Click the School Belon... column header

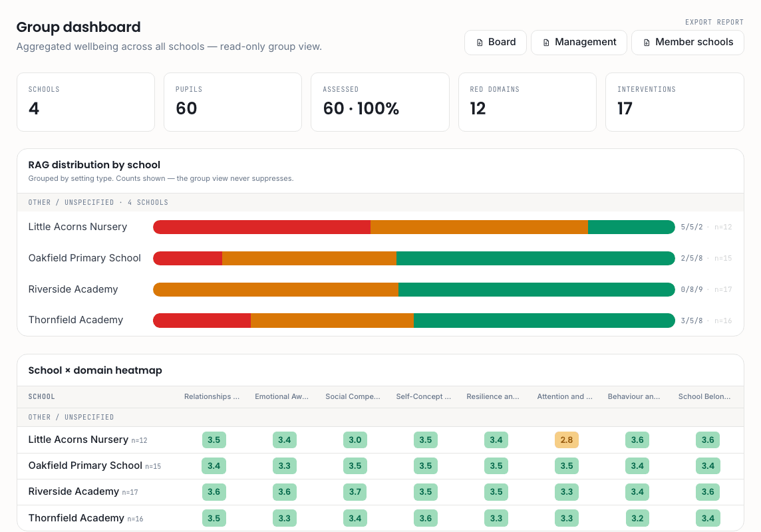(x=704, y=397)
